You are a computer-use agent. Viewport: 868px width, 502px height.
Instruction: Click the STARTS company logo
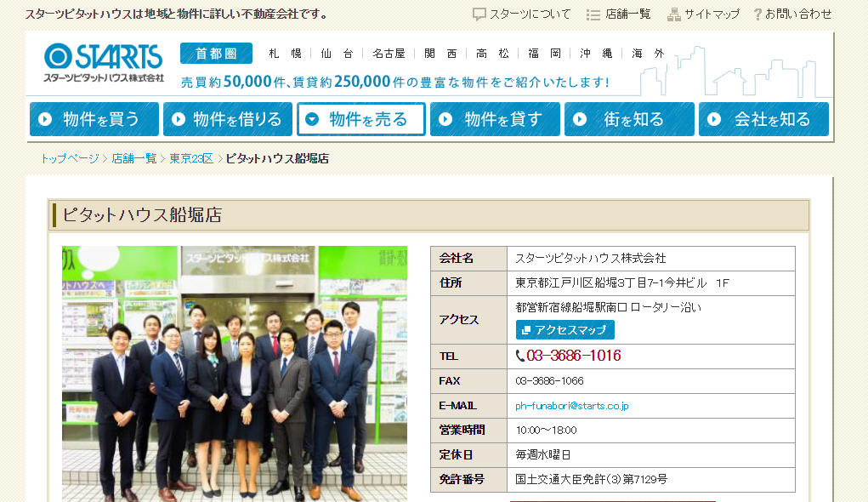(x=103, y=63)
